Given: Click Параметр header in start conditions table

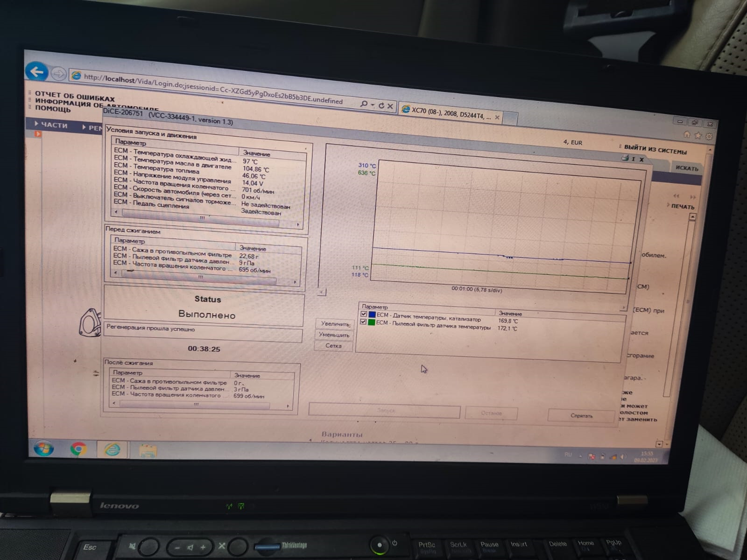Looking at the screenshot, I should tap(176, 145).
